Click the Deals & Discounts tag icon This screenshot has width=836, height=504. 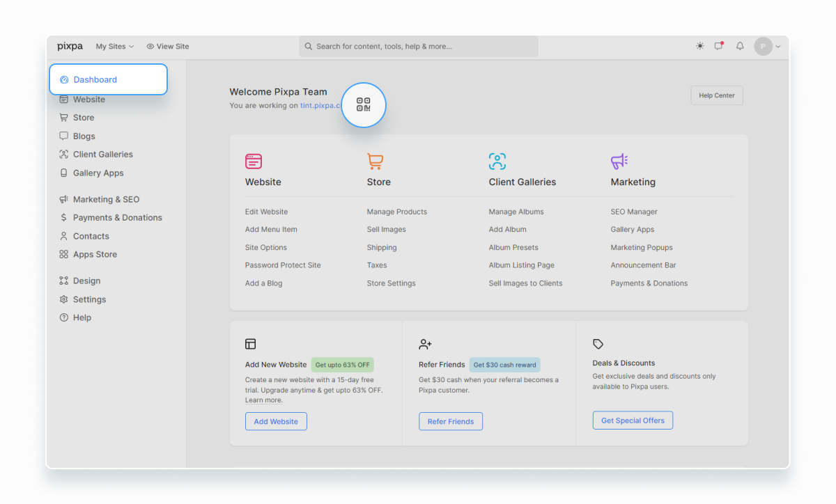[x=598, y=344]
